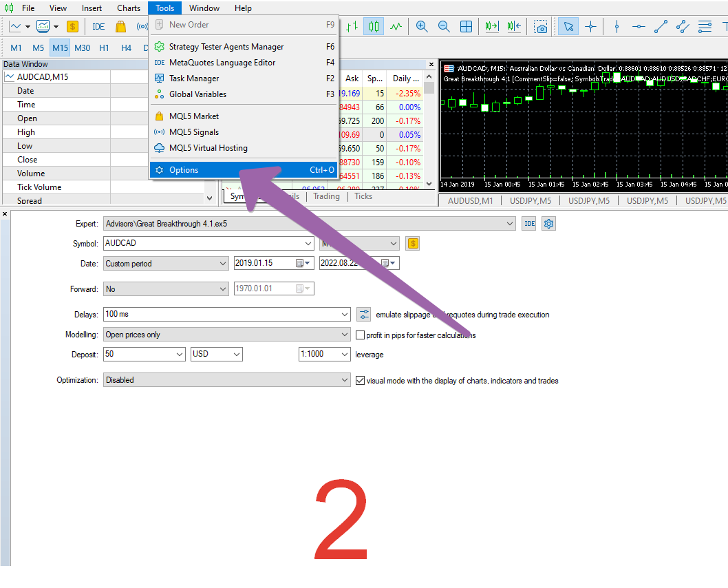Switch to the AUDUSD,M1 chart tab
This screenshot has height=588, width=728.
click(471, 200)
